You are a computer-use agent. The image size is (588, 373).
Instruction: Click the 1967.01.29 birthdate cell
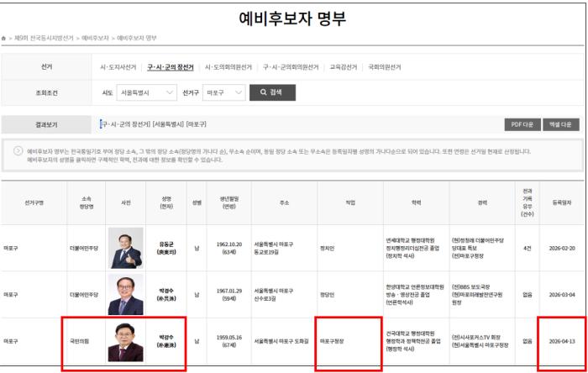click(x=229, y=295)
